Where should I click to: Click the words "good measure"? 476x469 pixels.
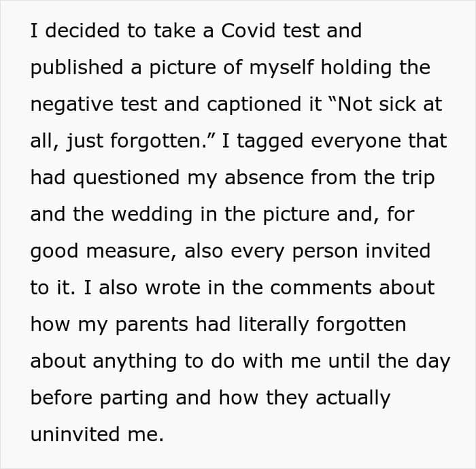point(101,251)
